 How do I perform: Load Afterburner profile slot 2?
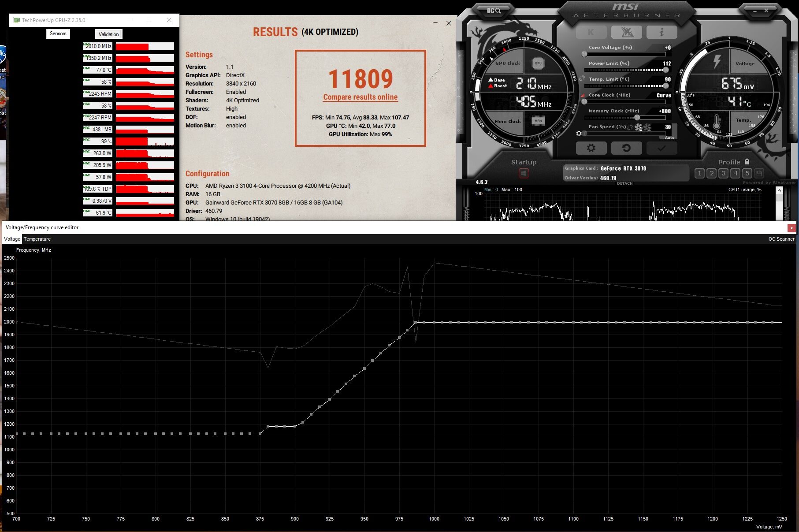point(711,173)
